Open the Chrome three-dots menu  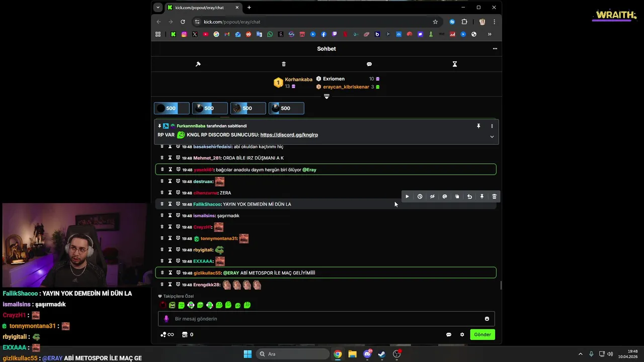(x=495, y=22)
